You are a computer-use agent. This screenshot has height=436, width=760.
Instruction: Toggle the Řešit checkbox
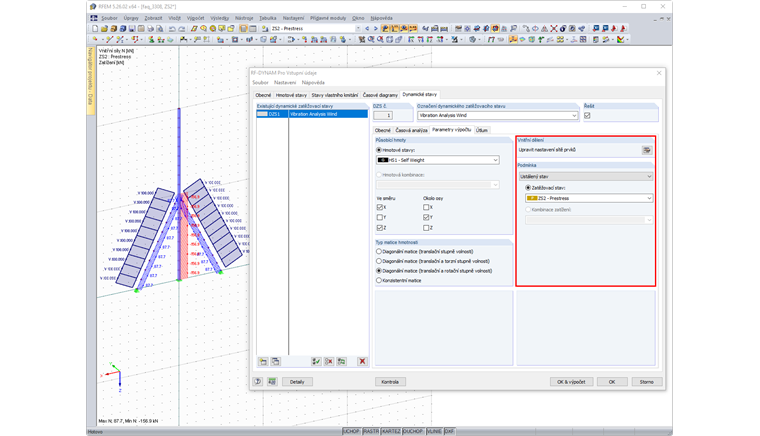(587, 115)
